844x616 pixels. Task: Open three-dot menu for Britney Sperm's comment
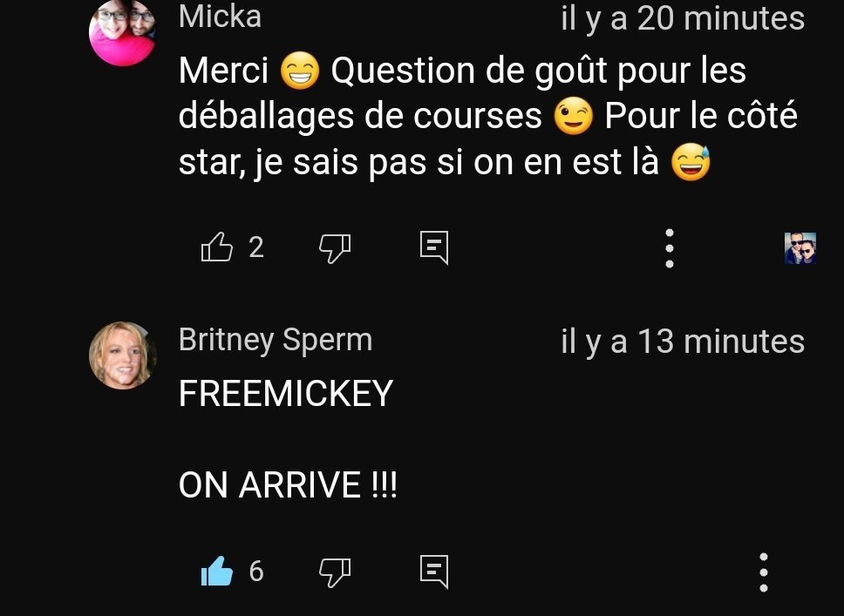point(763,572)
